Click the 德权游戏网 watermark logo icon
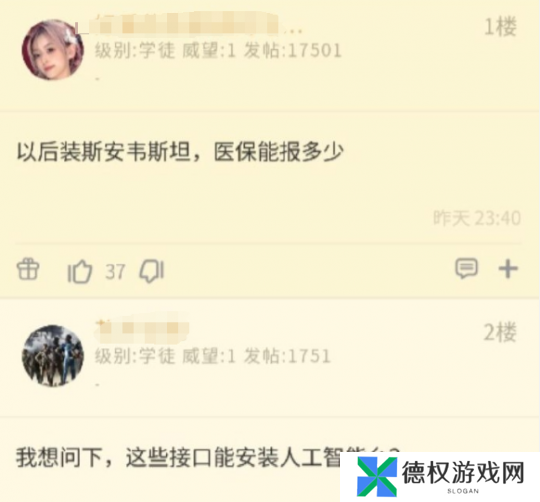 click(x=377, y=477)
